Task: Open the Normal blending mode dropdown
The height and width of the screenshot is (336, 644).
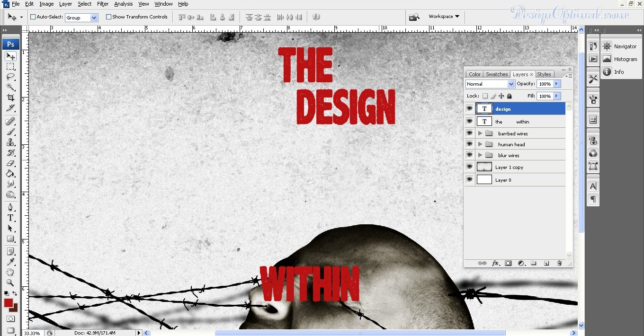Action: click(511, 84)
